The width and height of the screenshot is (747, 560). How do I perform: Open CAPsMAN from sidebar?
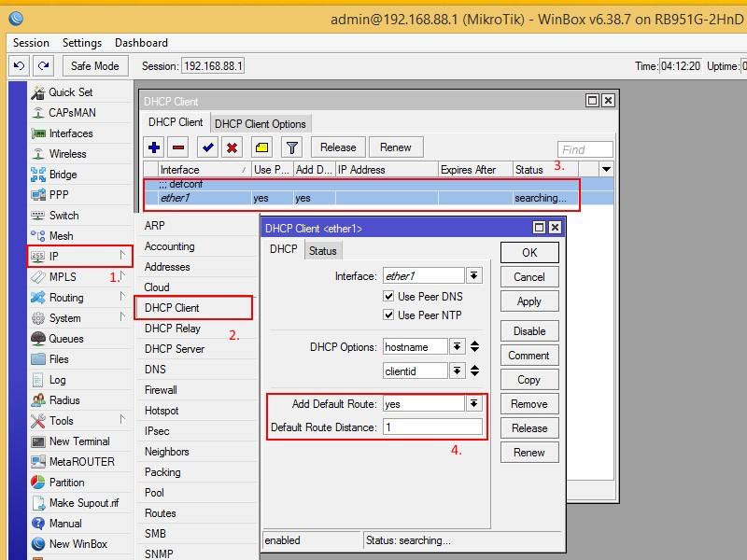tap(73, 113)
